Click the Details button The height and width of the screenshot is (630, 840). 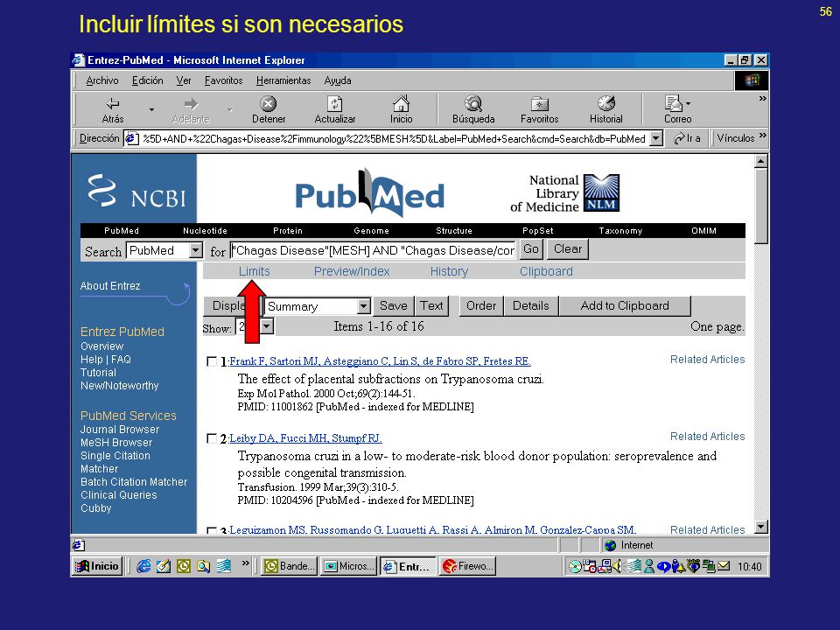point(531,306)
